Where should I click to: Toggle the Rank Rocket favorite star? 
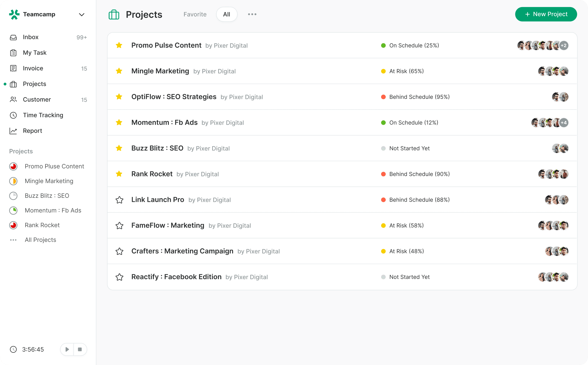click(x=119, y=174)
